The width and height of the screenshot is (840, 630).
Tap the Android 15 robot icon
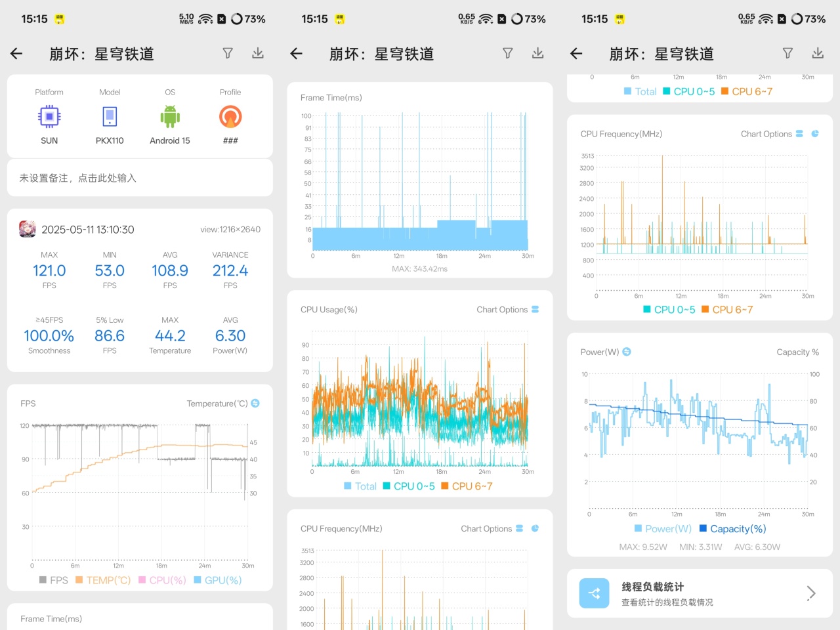click(170, 117)
